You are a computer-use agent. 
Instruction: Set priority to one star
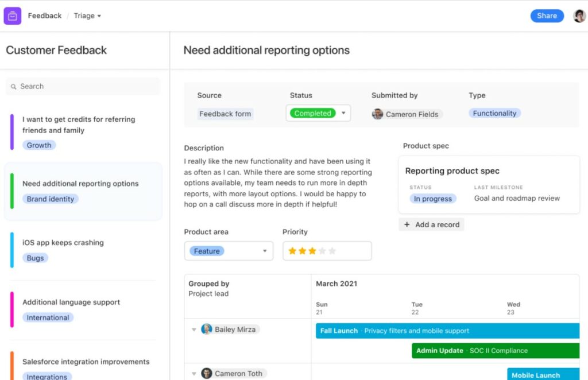click(292, 251)
